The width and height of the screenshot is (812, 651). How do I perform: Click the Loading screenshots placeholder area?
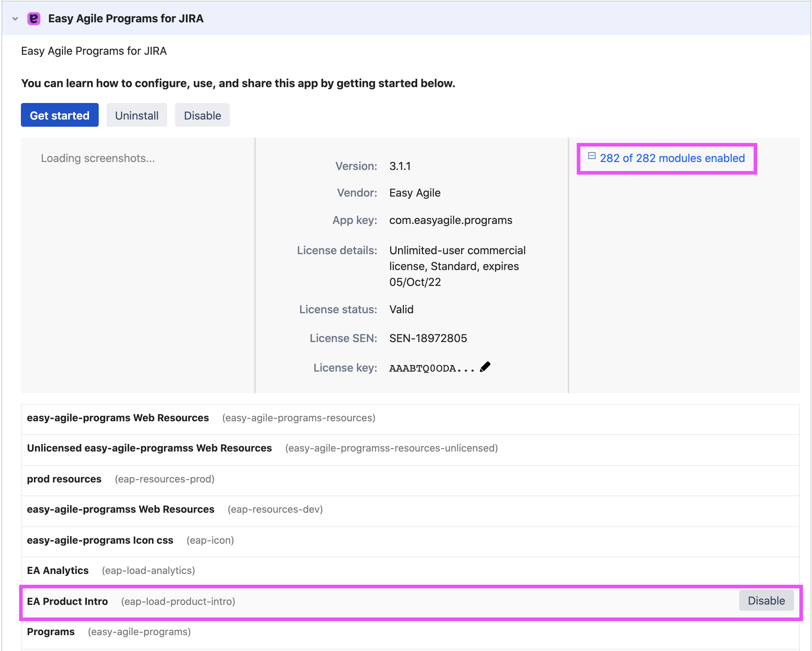[x=98, y=158]
